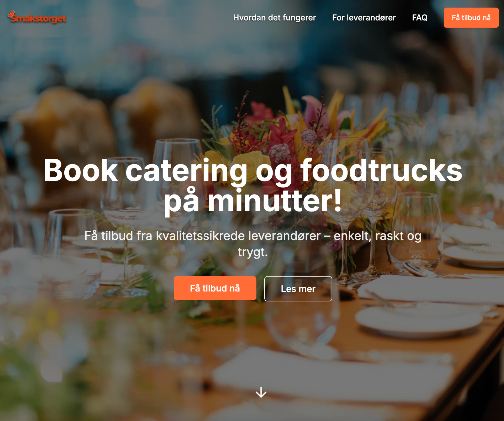Click the header Få tilbud nå button
Screen dimensions: 504x421
471,18
